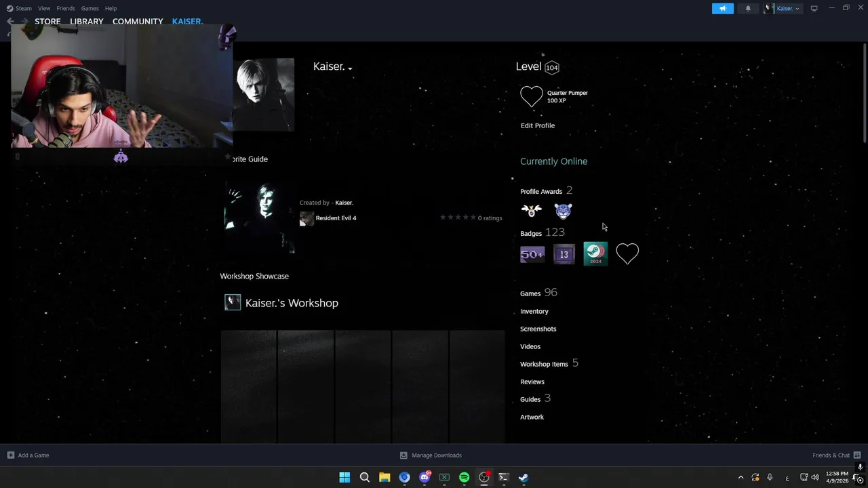The height and width of the screenshot is (488, 868).
Task: Switch to Big Picture mode via monitor icon
Action: click(x=814, y=8)
